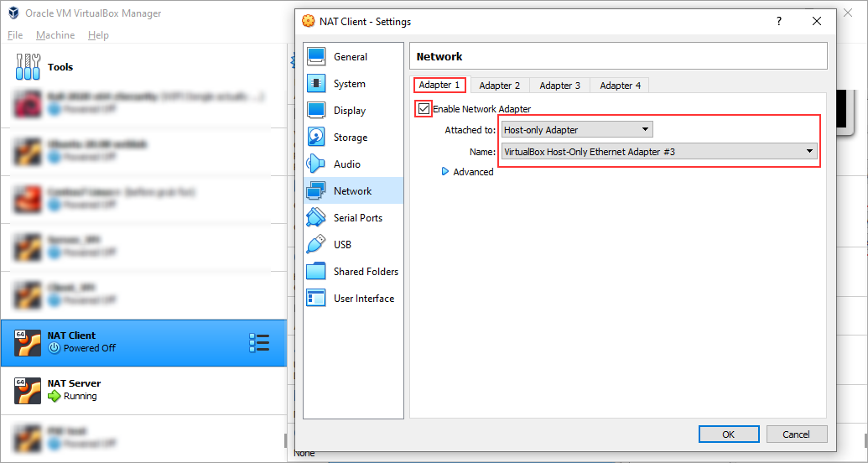Open the Shared Folders icon
This screenshot has height=463, width=868.
tap(316, 272)
